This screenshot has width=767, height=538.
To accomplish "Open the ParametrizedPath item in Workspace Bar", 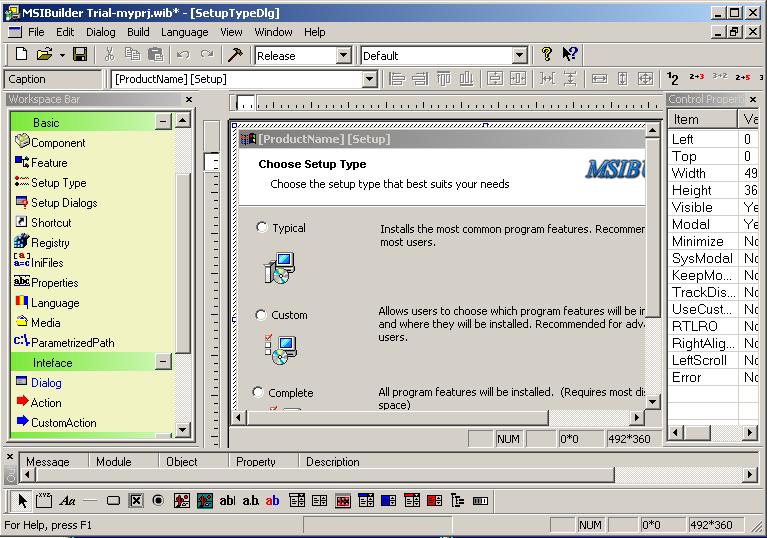I will [65, 342].
